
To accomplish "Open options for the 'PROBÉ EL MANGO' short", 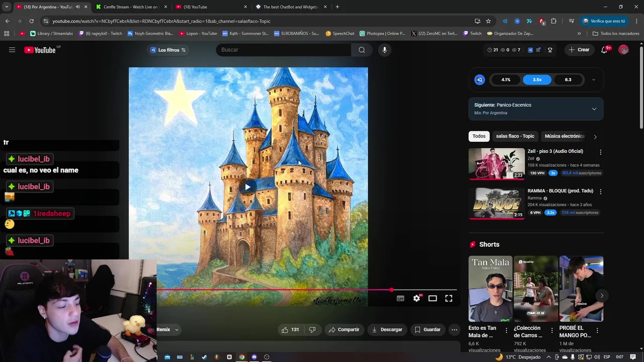I will (x=597, y=331).
